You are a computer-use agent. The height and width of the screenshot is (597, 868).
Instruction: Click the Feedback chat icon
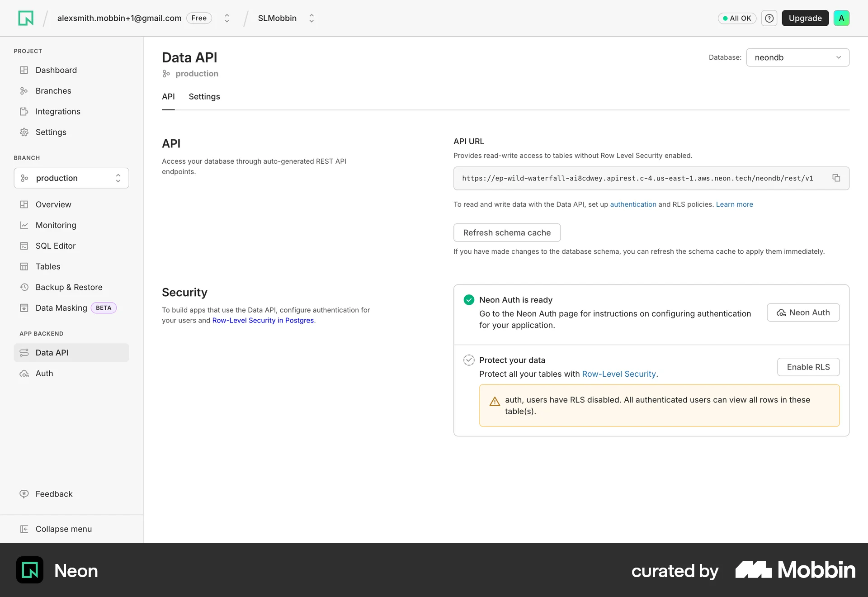pyautogui.click(x=24, y=494)
